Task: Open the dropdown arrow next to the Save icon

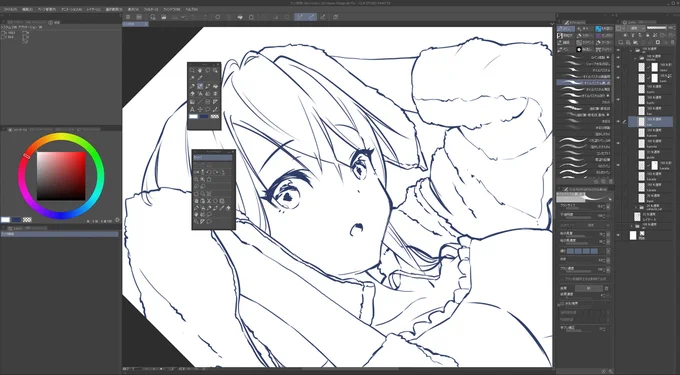Action: [183, 17]
